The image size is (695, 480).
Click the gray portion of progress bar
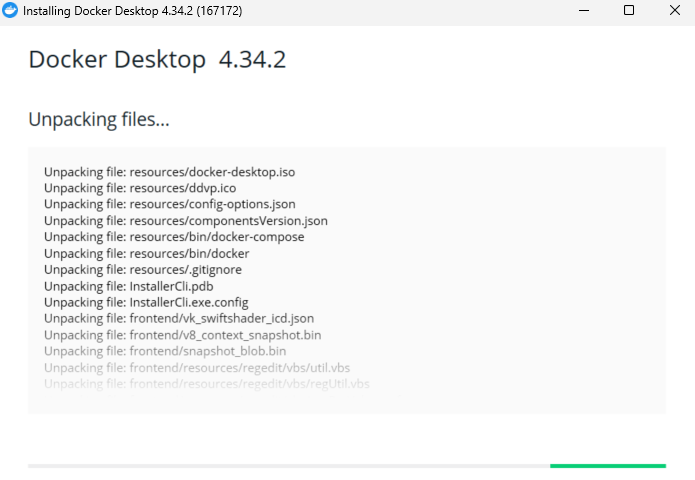coord(289,466)
